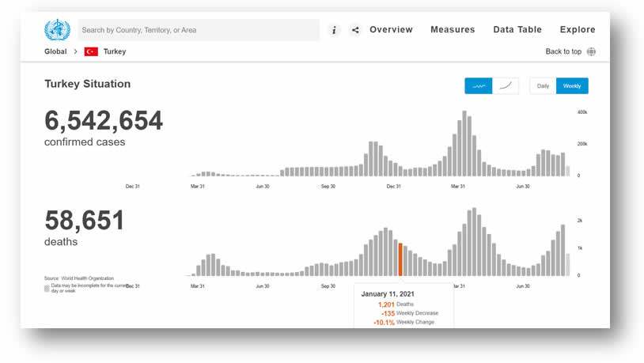
Task: Click the Turkey flag icon in breadcrumb
Action: pyautogui.click(x=91, y=51)
